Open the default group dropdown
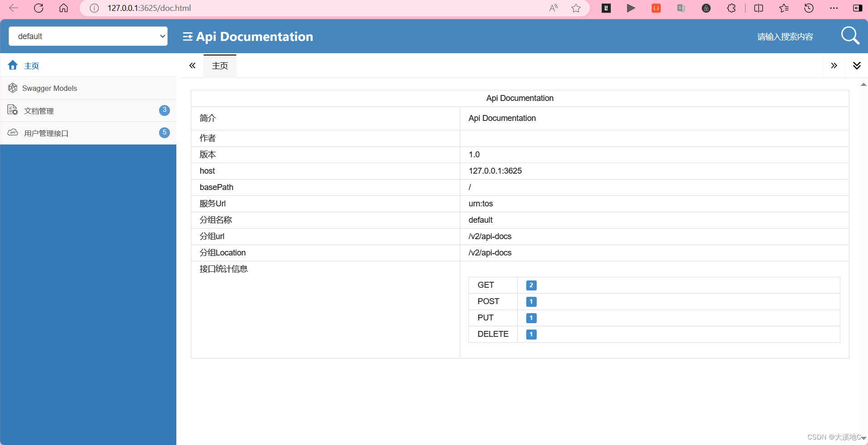Viewport: 868px width, 445px height. [x=88, y=36]
